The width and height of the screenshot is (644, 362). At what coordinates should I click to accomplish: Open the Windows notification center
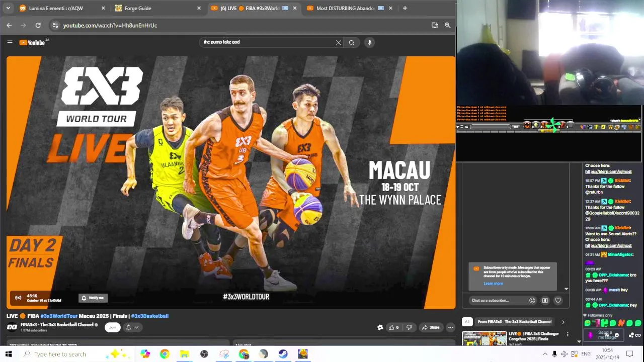(629, 354)
